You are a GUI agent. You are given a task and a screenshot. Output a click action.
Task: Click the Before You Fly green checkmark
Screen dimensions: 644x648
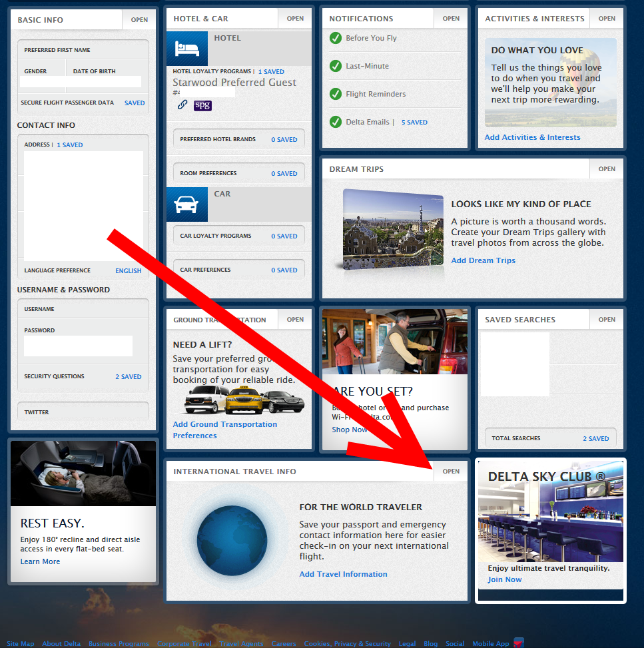336,38
